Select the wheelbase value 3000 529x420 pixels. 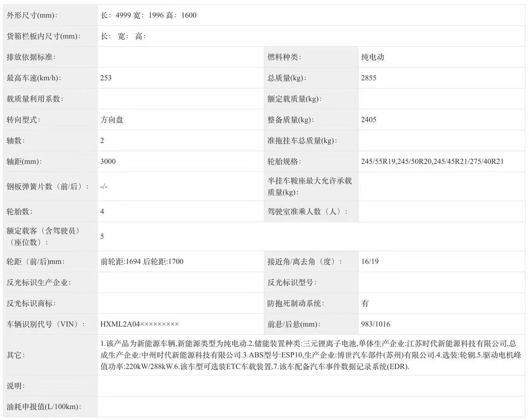[108, 161]
